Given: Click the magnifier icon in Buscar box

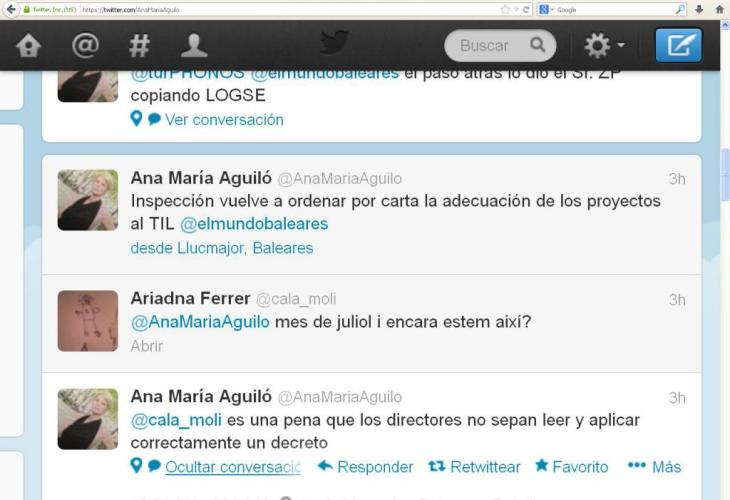Looking at the screenshot, I should pyautogui.click(x=538, y=45).
